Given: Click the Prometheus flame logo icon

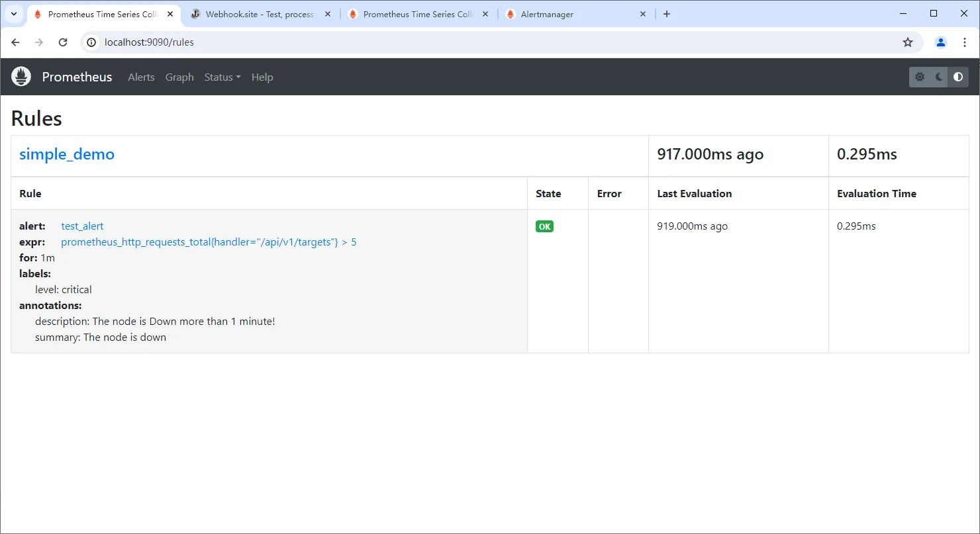Looking at the screenshot, I should pyautogui.click(x=21, y=77).
